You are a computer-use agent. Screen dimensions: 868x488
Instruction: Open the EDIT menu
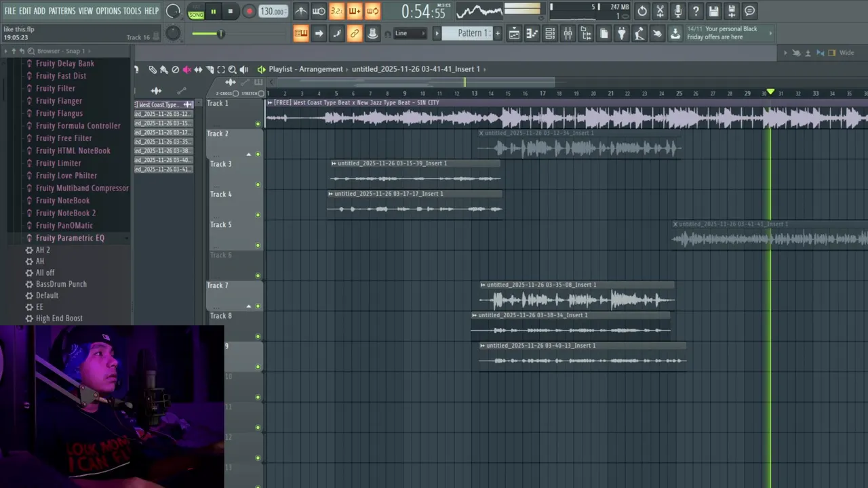point(25,11)
